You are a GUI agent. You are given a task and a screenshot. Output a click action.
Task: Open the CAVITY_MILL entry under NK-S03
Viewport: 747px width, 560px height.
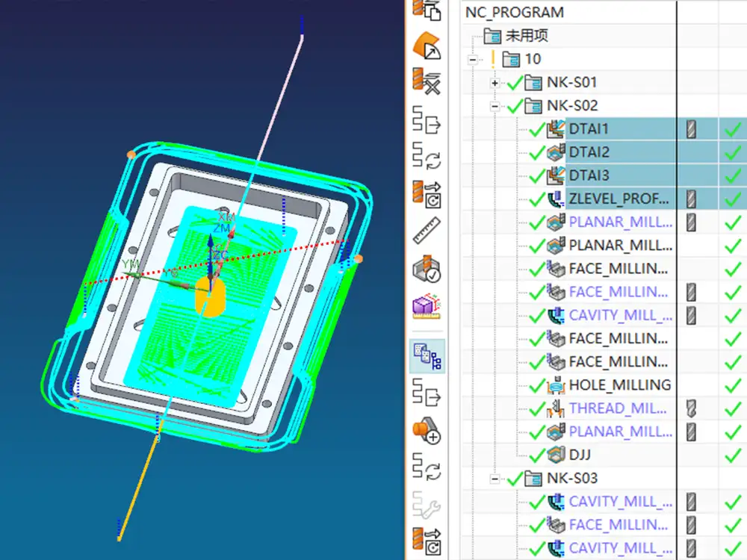click(x=619, y=502)
